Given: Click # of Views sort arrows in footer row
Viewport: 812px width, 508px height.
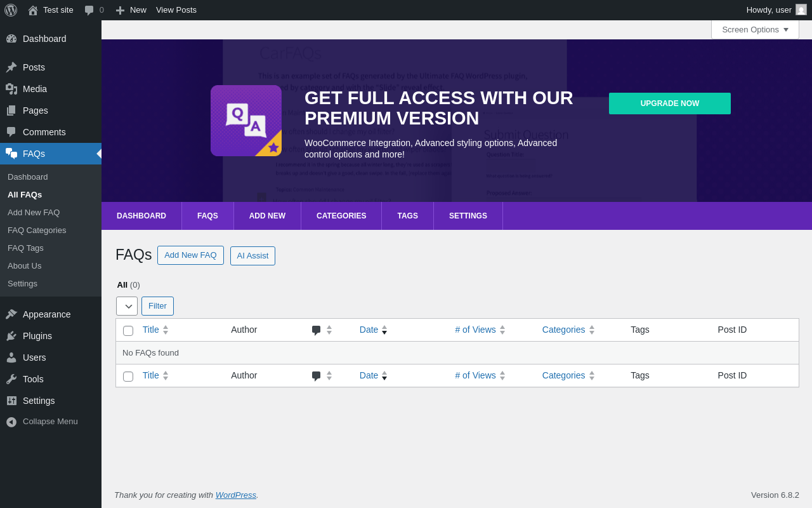Looking at the screenshot, I should point(502,376).
